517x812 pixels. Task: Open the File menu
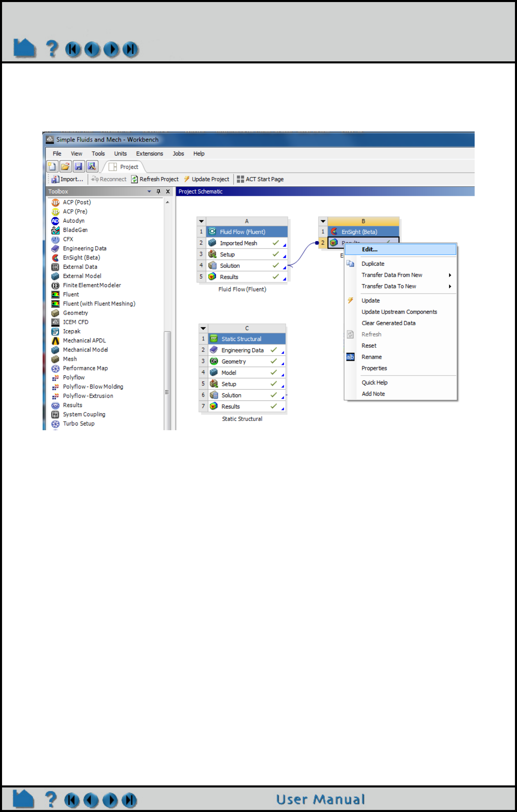(57, 154)
